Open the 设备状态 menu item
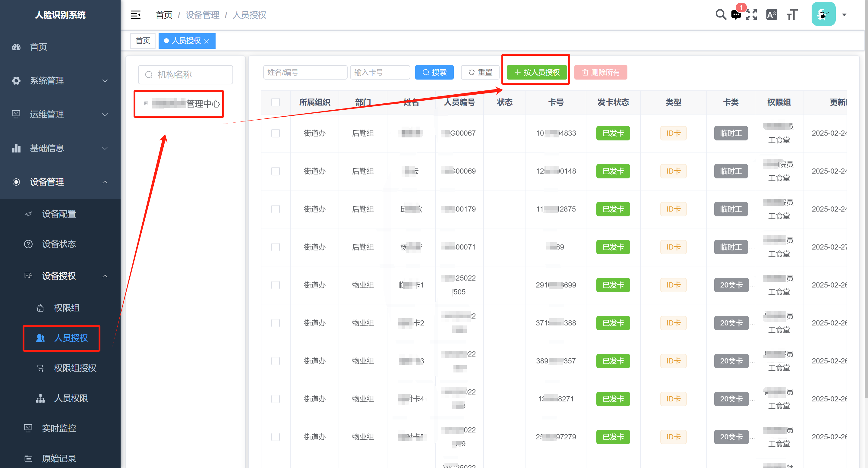868x468 pixels. (x=60, y=244)
